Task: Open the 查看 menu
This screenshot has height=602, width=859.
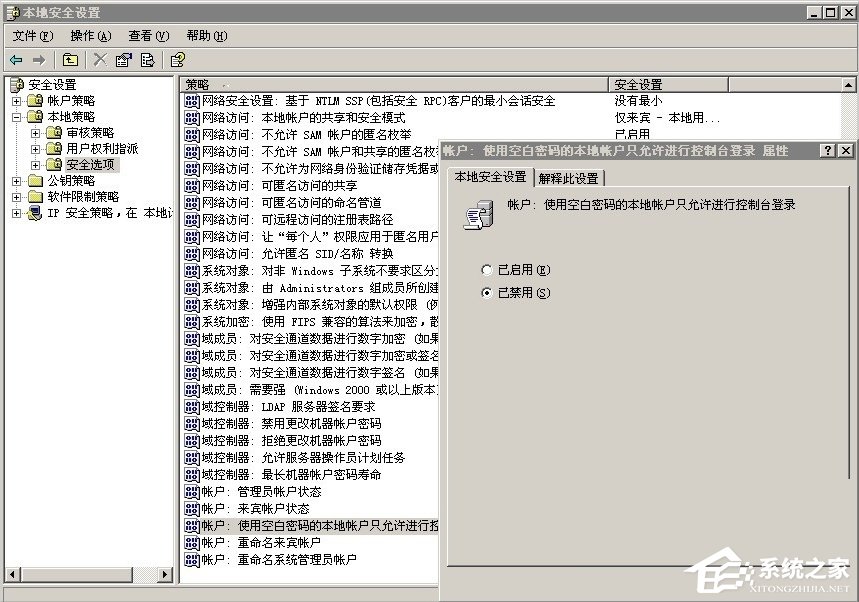Action: pos(146,34)
